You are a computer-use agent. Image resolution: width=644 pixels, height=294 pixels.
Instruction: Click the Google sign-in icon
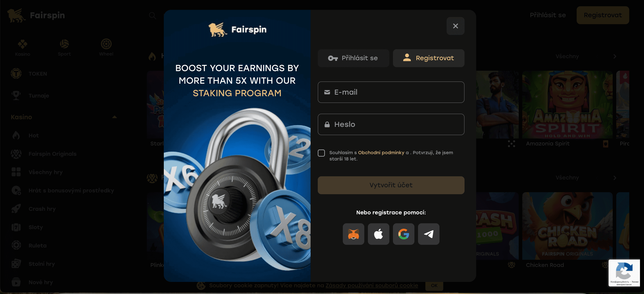[x=403, y=234]
